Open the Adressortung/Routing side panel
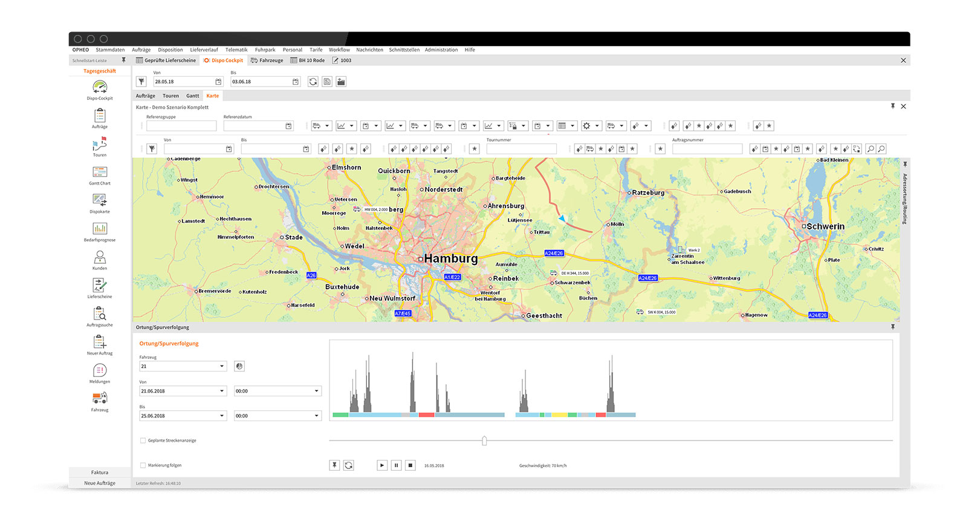The image size is (980, 521). 905,198
